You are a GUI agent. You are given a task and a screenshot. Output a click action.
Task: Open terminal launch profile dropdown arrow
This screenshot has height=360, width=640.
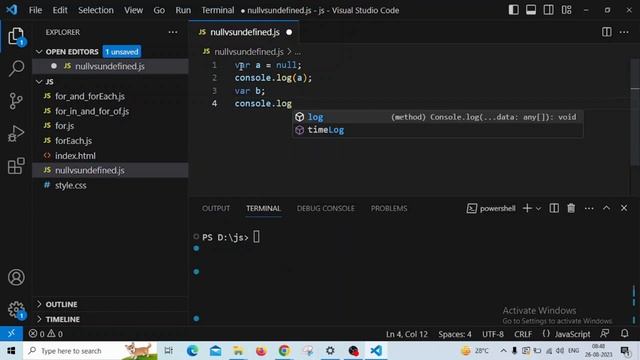(x=538, y=209)
